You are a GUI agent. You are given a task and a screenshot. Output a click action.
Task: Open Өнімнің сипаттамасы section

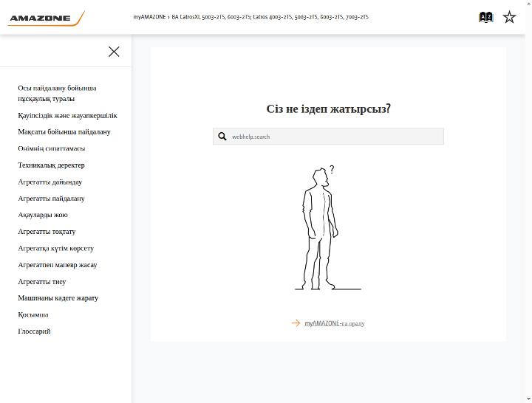pos(52,148)
